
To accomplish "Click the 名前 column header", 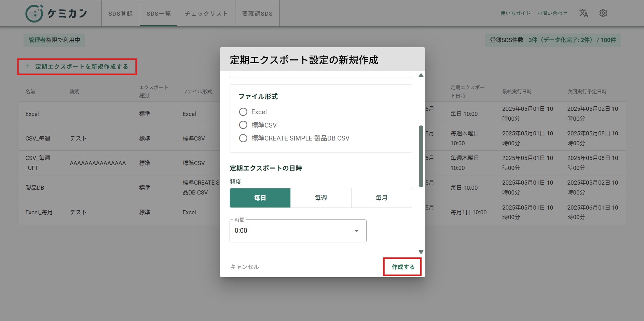I will tap(30, 92).
